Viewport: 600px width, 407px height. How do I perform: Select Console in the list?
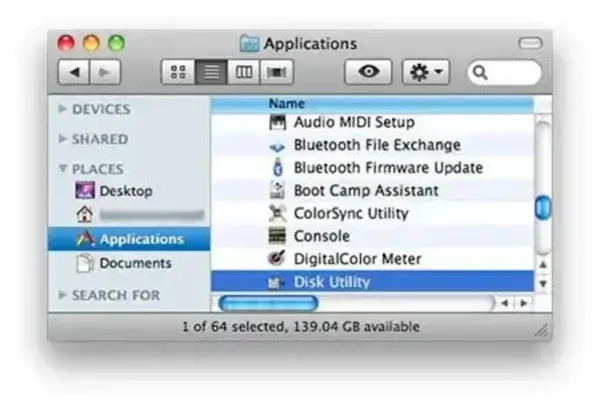372,236
